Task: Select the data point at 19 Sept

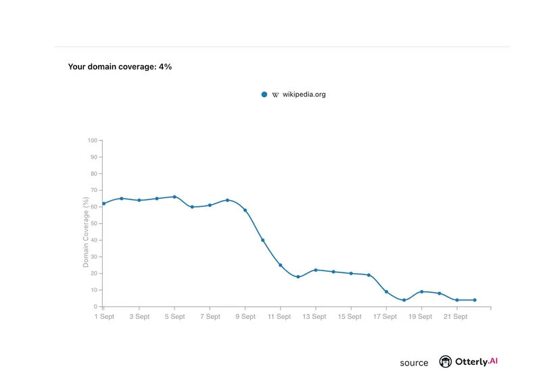Action: 421,291
